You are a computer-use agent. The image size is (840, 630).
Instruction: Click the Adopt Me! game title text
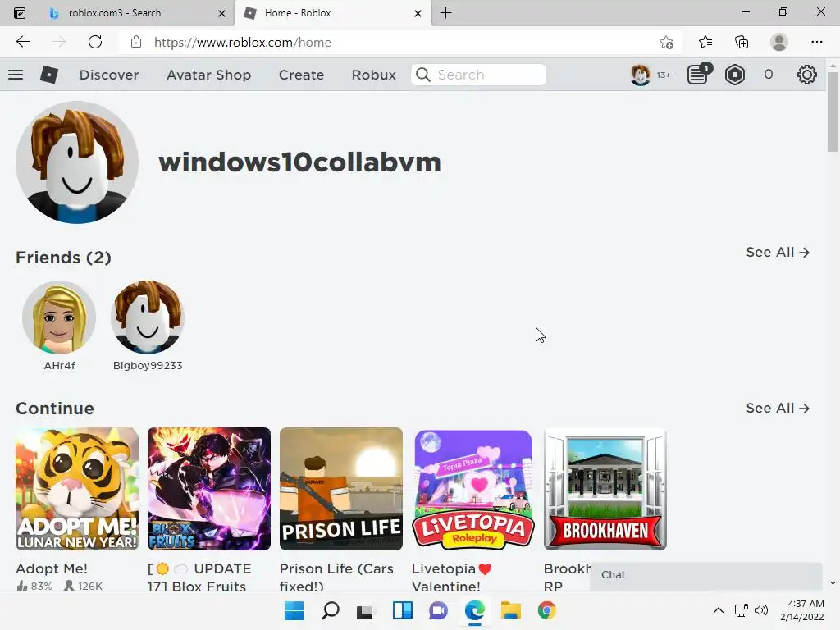click(x=52, y=568)
